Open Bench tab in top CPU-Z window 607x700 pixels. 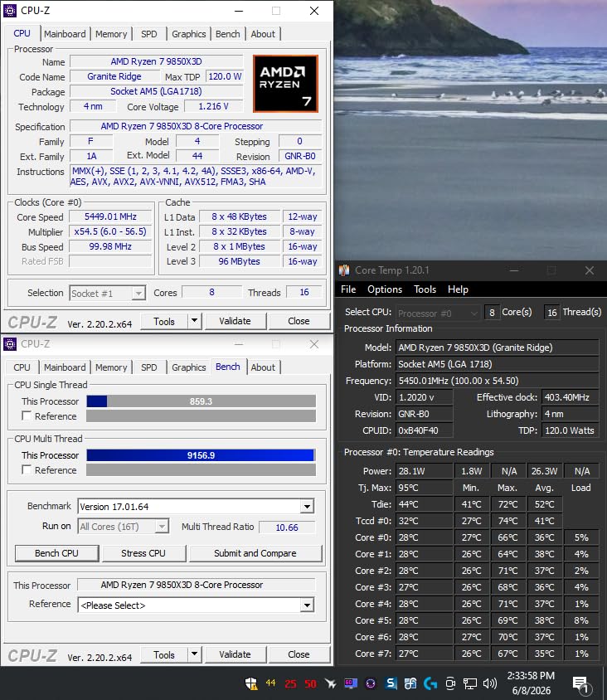point(227,34)
